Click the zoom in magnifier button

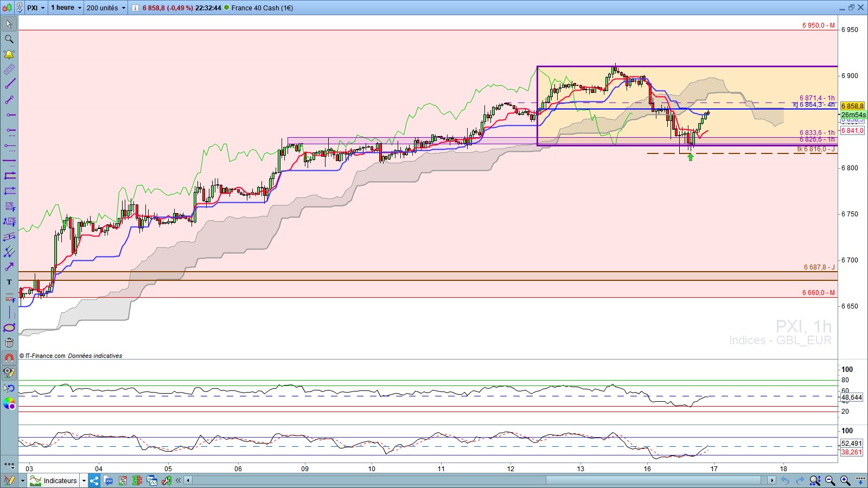pyautogui.click(x=845, y=480)
